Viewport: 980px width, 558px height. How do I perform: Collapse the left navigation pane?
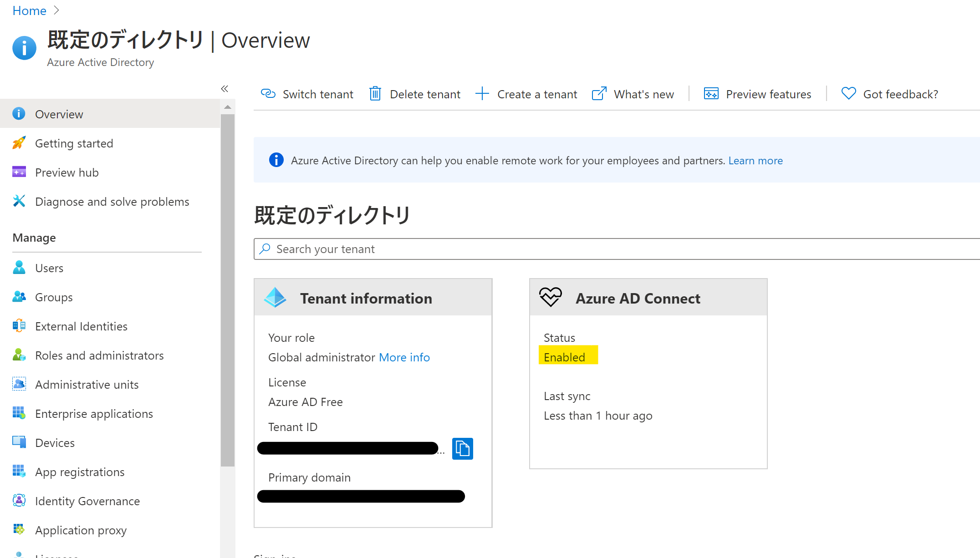(224, 89)
